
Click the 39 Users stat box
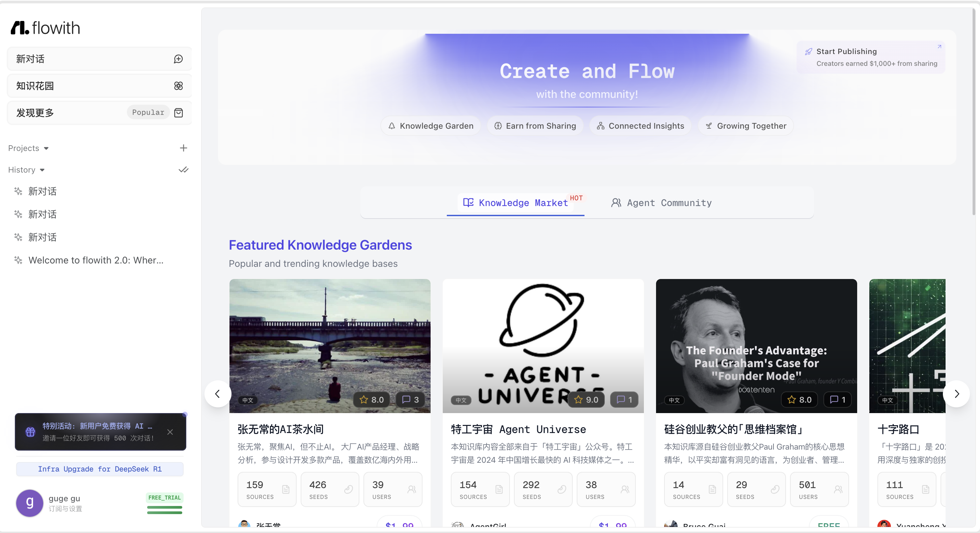[x=393, y=490]
